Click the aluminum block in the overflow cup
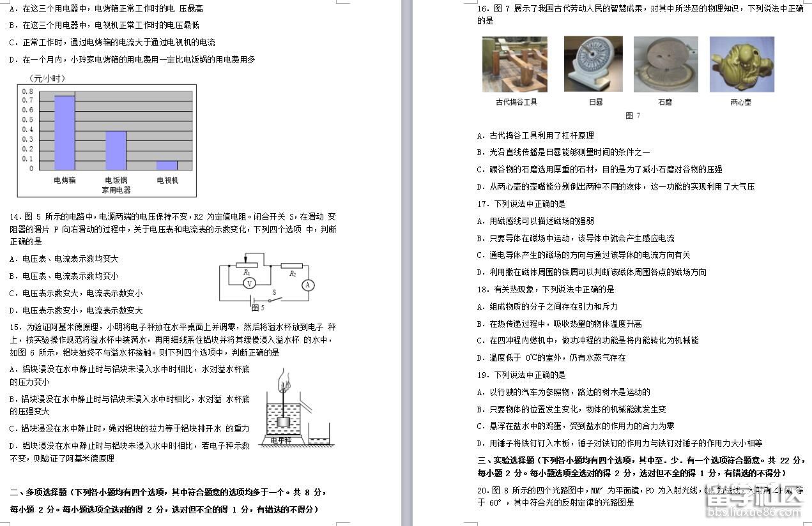 tap(282, 421)
